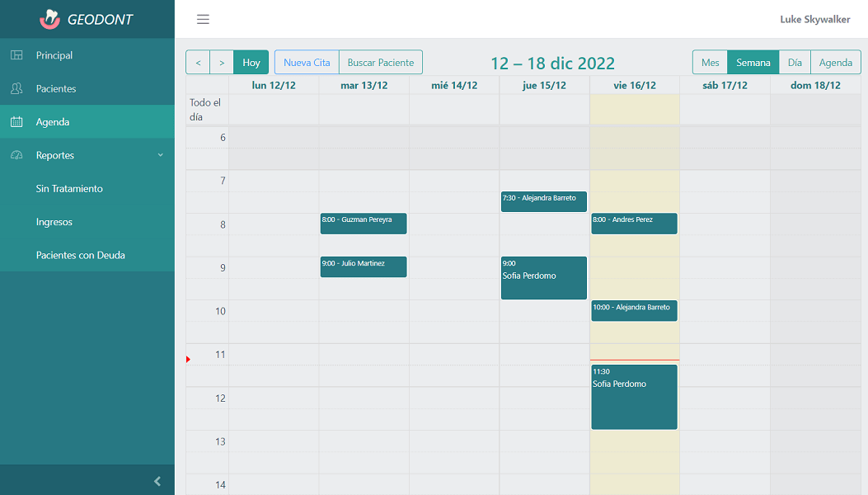
Task: Open the Agenda list view
Action: click(835, 63)
